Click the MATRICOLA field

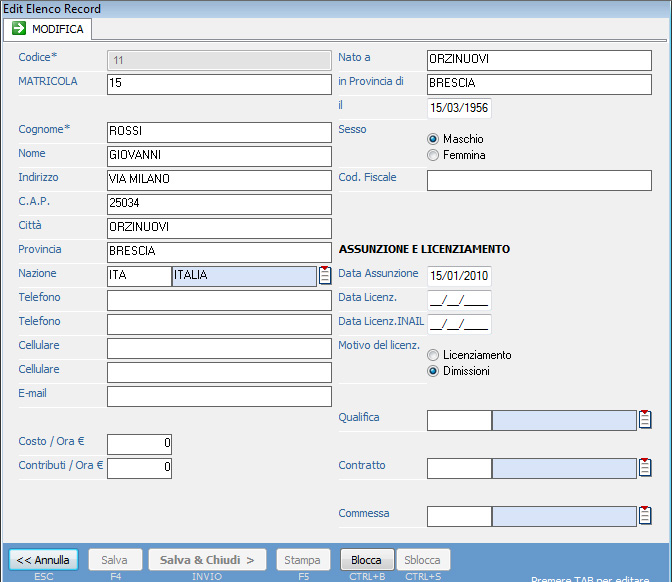coord(218,84)
